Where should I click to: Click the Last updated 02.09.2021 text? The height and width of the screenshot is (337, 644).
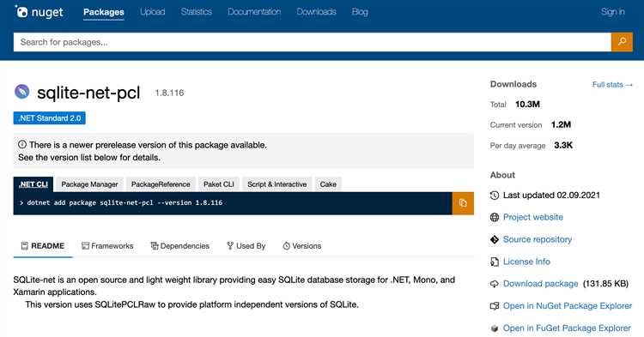(x=551, y=196)
